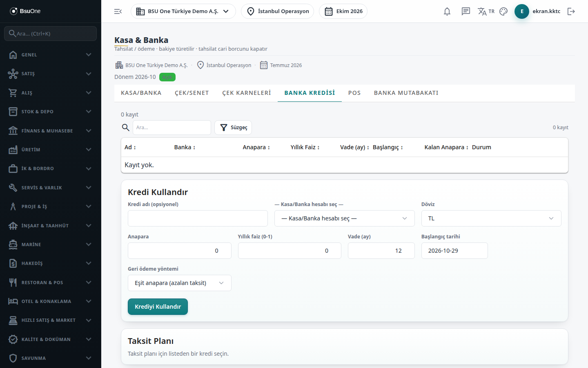Click the user avatar E
Image resolution: width=588 pixels, height=368 pixels.
coord(522,11)
